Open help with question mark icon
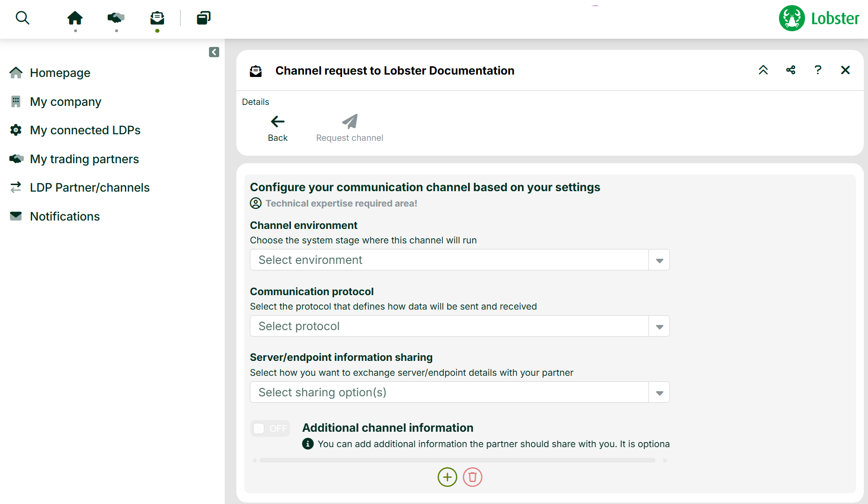The image size is (868, 504). [818, 70]
